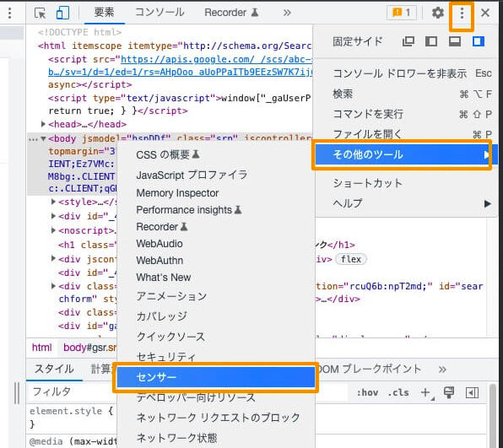
Task: Dock DevTools to the bottom
Action: [x=455, y=41]
